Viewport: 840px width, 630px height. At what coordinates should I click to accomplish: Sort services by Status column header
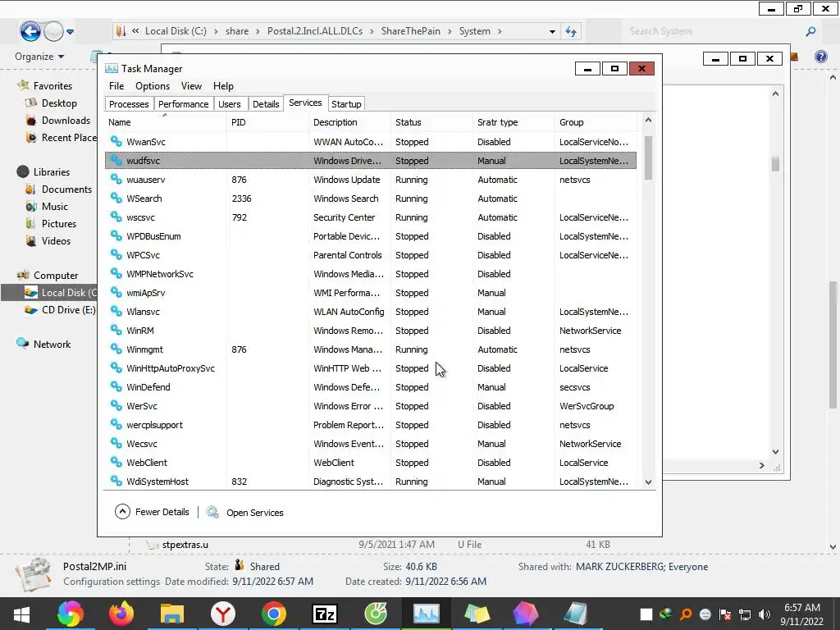pyautogui.click(x=431, y=122)
